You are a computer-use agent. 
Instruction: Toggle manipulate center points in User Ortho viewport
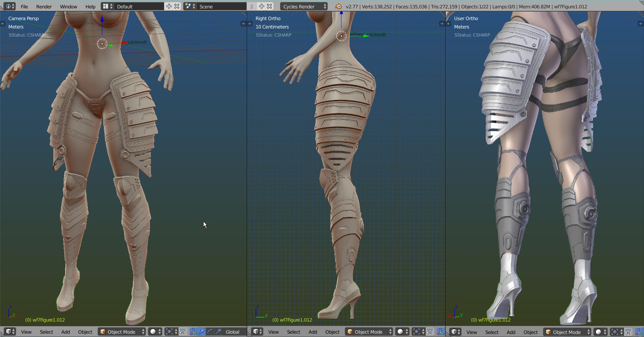(628, 332)
